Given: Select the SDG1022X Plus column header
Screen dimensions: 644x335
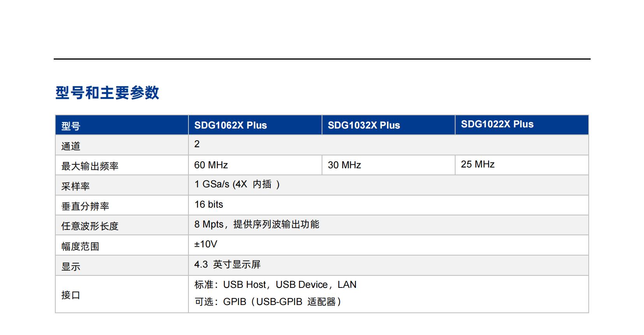Looking at the screenshot, I should tap(497, 124).
